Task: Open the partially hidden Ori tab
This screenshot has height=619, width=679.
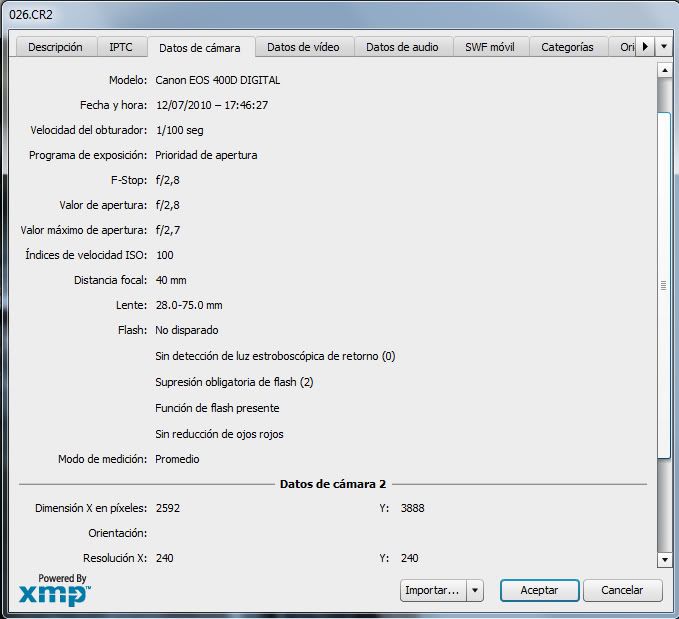Action: pyautogui.click(x=623, y=47)
